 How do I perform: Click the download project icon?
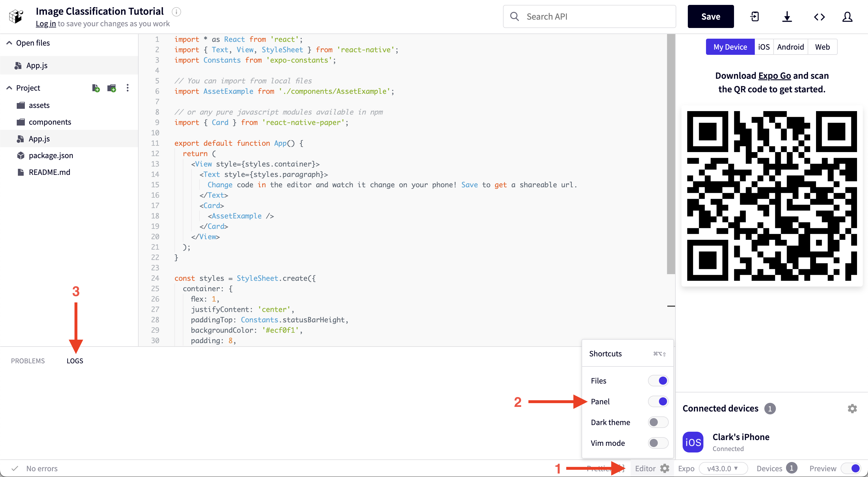(x=787, y=16)
